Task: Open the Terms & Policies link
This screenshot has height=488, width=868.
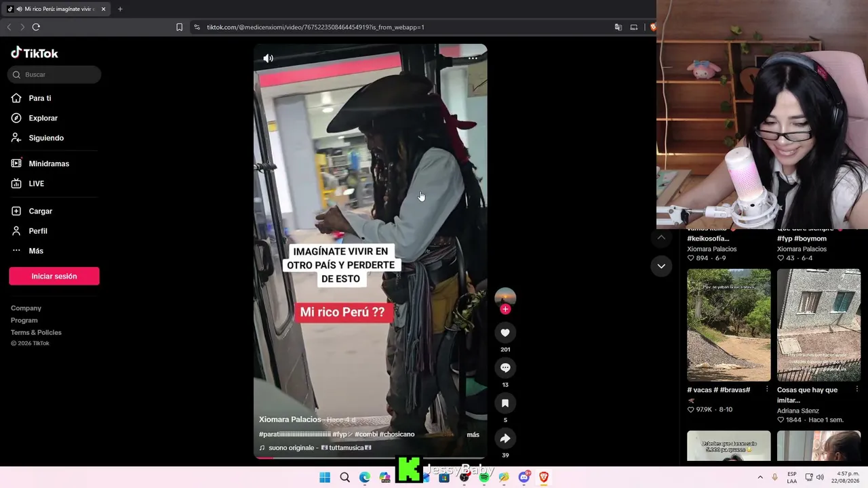Action: [36, 333]
